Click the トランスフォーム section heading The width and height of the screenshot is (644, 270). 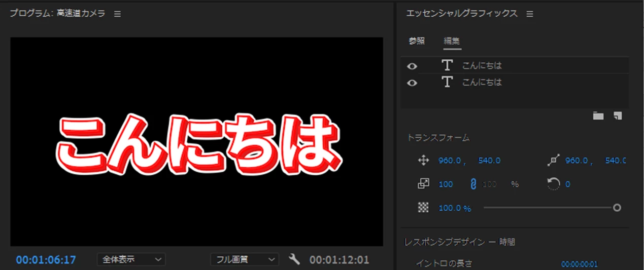[438, 137]
